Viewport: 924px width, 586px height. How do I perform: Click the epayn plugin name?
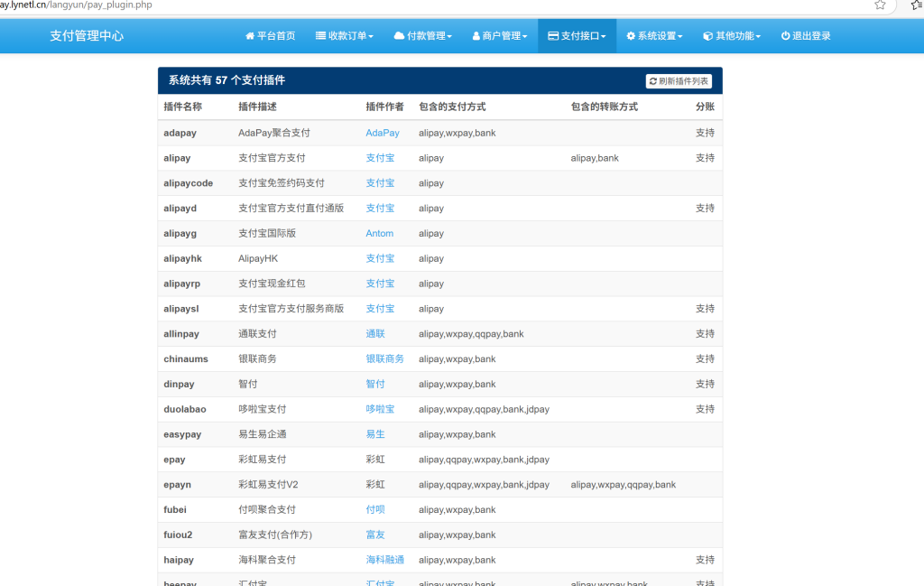pos(177,485)
